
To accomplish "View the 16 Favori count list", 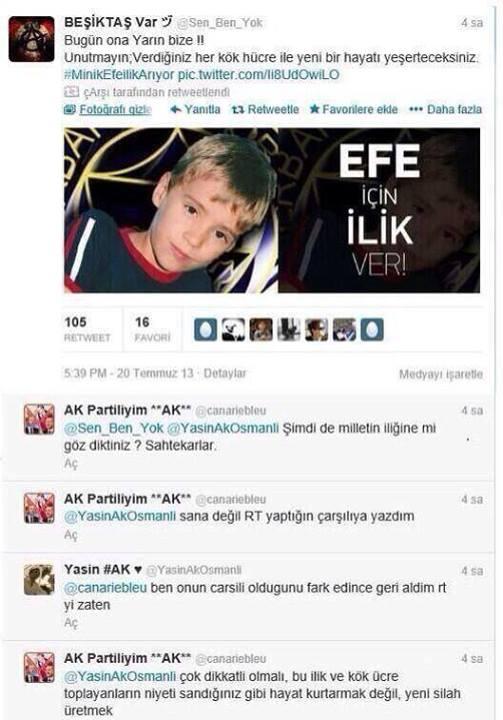I will click(x=152, y=329).
